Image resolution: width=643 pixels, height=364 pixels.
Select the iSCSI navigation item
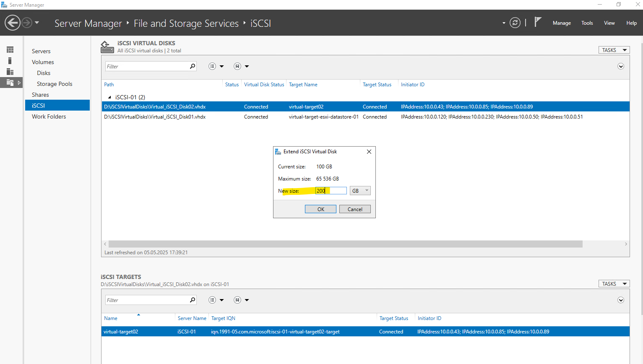[57, 106]
